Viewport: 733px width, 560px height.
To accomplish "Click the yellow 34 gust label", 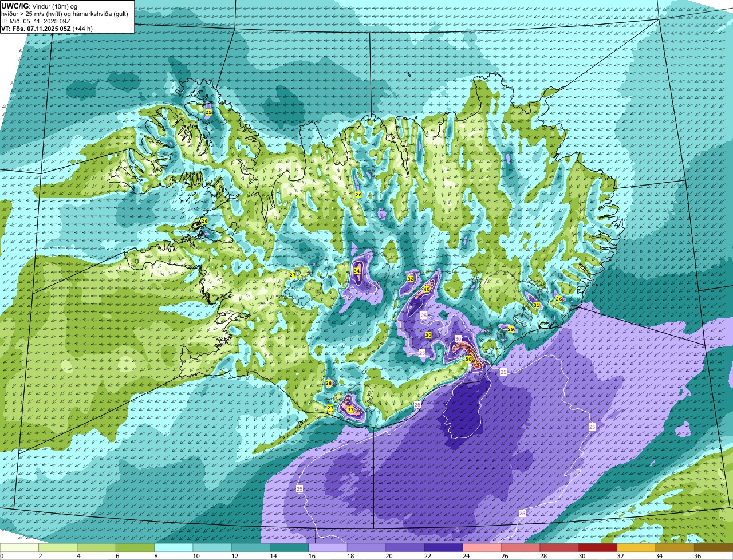I will point(357,271).
